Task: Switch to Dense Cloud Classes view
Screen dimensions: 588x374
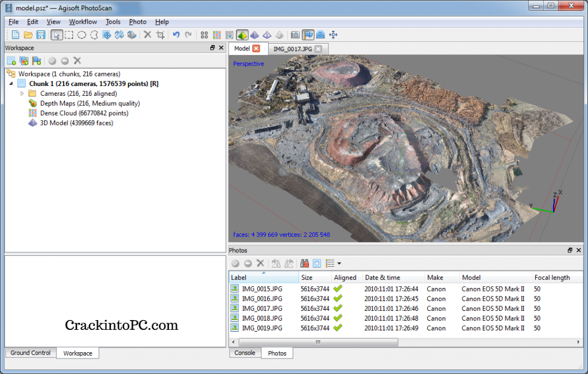Action: (x=230, y=35)
